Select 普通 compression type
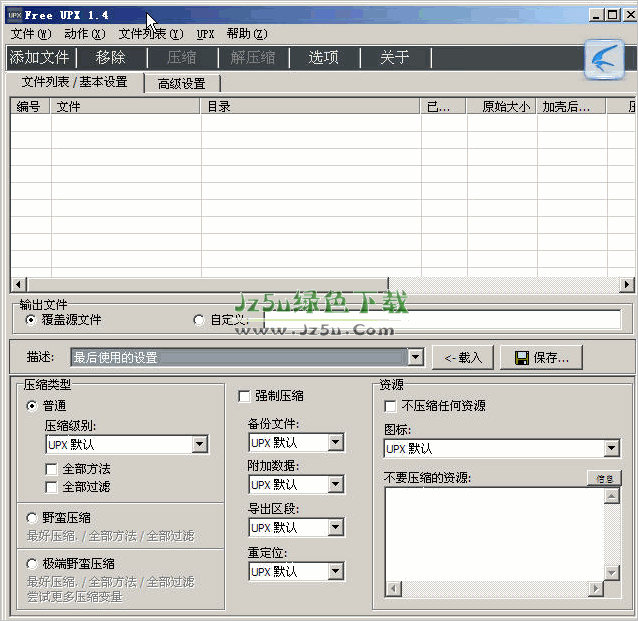638x621 pixels. [x=46, y=406]
